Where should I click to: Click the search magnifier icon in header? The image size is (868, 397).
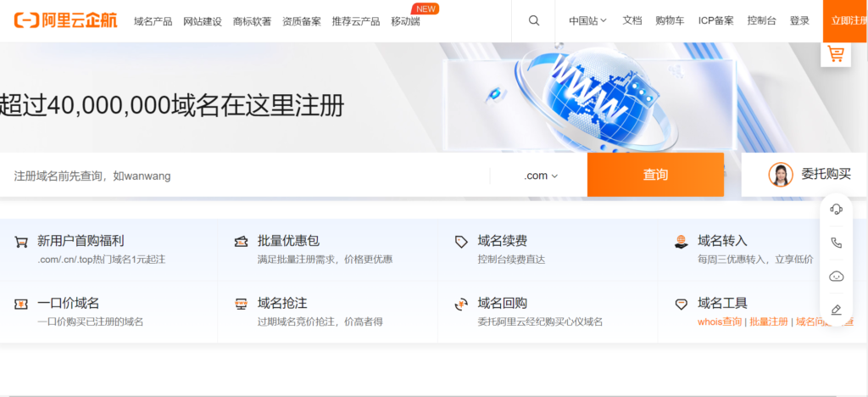pyautogui.click(x=533, y=21)
